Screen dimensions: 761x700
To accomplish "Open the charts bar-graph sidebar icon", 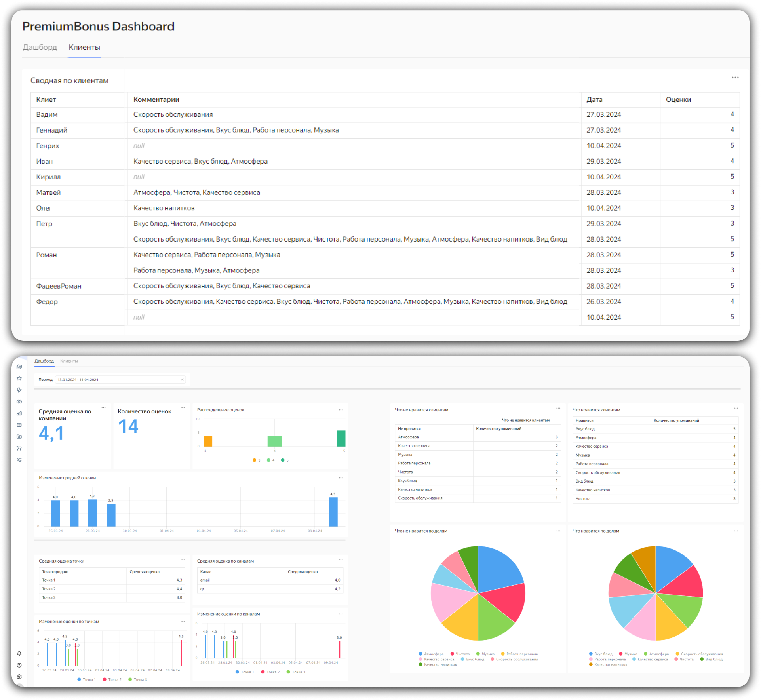I will click(x=19, y=413).
